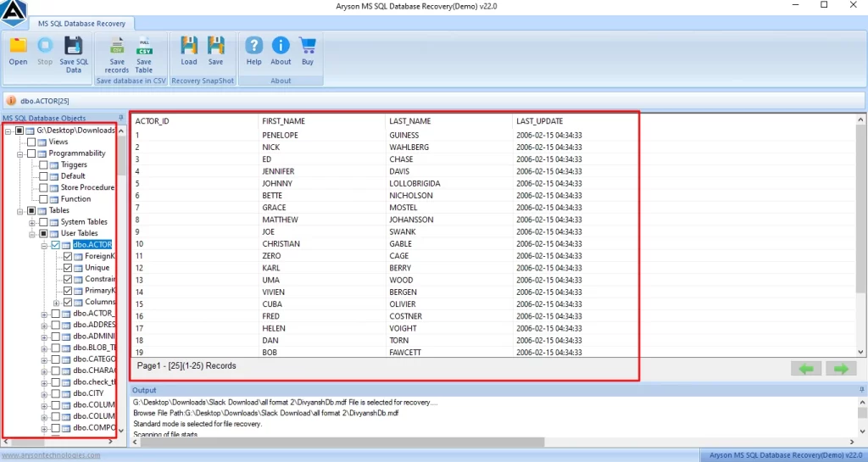This screenshot has height=462, width=868.
Task: Click the dbo.CITY table icon
Action: [66, 394]
